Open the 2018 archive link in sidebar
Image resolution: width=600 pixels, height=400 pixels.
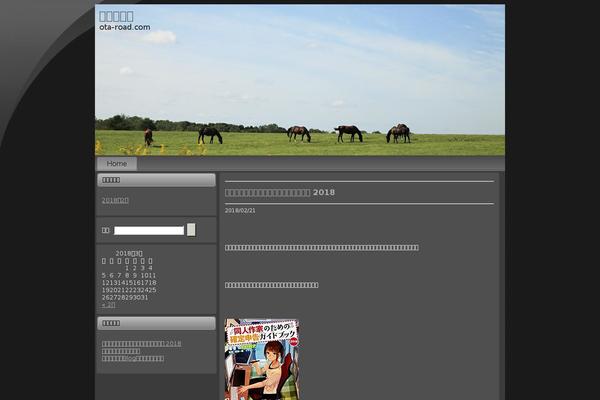[x=115, y=201]
